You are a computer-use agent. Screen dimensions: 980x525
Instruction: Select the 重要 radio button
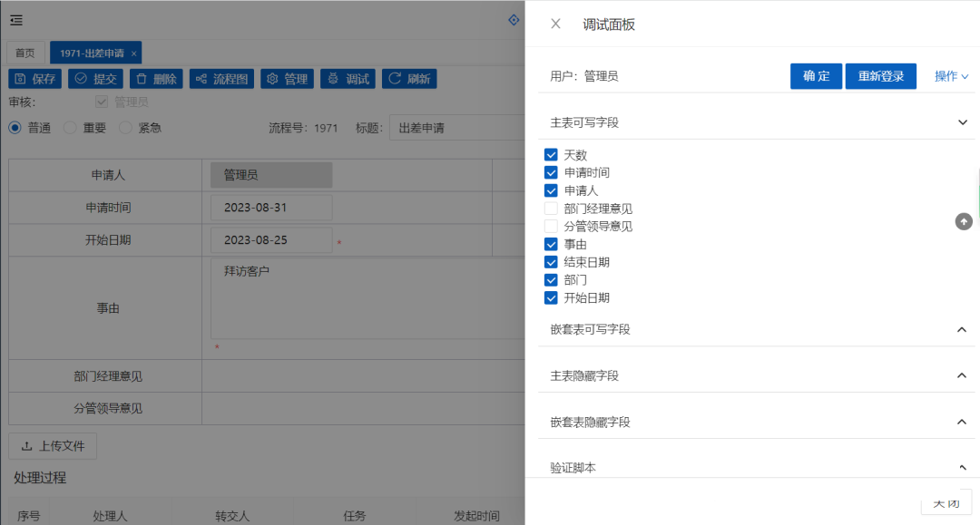pyautogui.click(x=70, y=128)
